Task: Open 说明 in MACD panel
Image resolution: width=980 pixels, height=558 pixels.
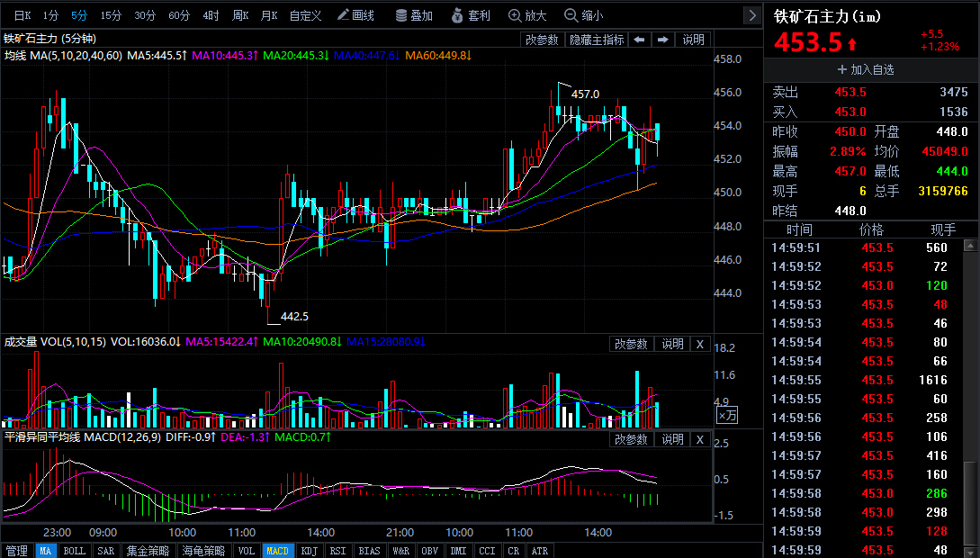Action: (672, 440)
